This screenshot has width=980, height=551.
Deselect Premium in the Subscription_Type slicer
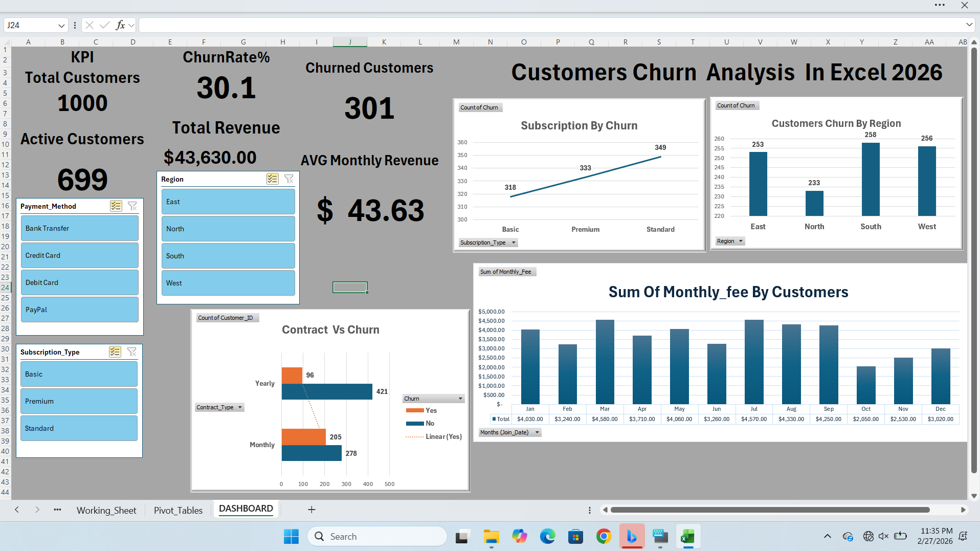[x=79, y=401]
